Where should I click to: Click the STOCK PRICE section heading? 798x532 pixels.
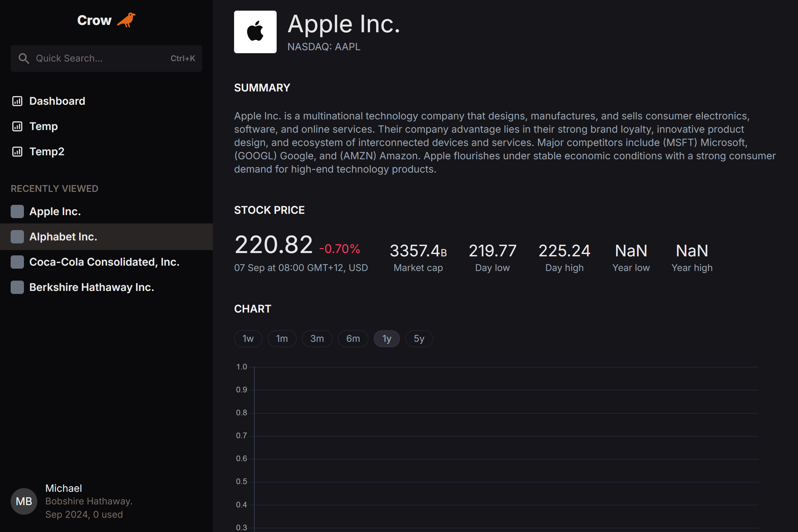point(269,210)
